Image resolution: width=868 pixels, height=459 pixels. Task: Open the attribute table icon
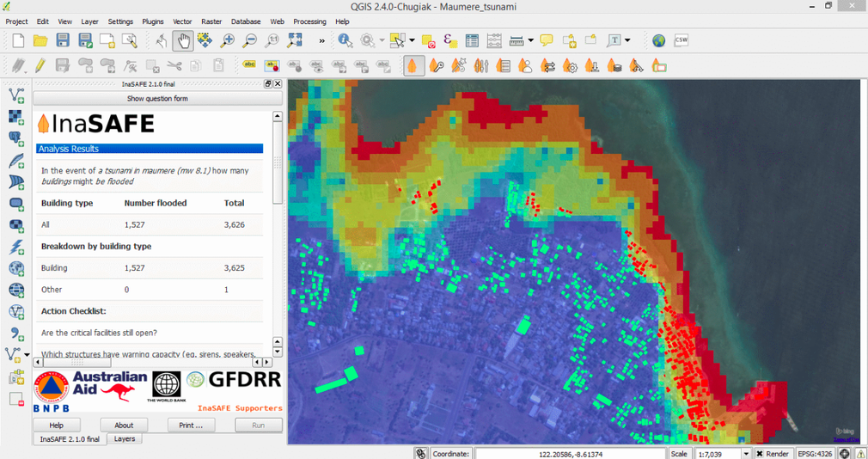point(472,40)
